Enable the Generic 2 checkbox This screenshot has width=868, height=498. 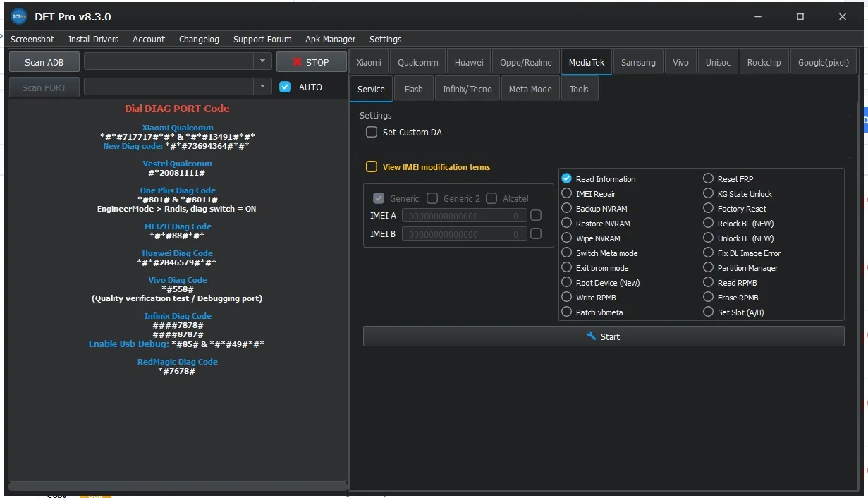(x=432, y=198)
